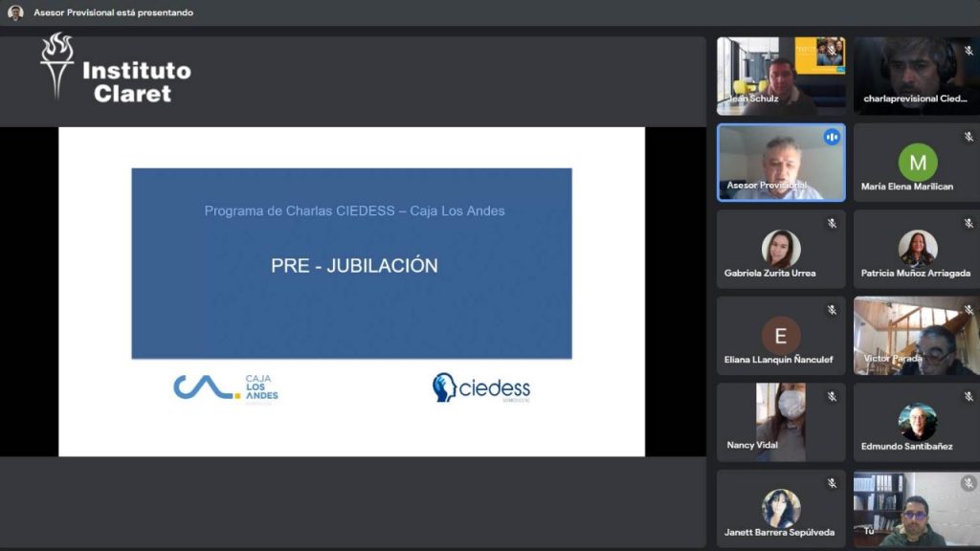Viewport: 980px width, 551px height.
Task: Click muted mic icon on Edmundo Santibañez tile
Action: click(969, 396)
